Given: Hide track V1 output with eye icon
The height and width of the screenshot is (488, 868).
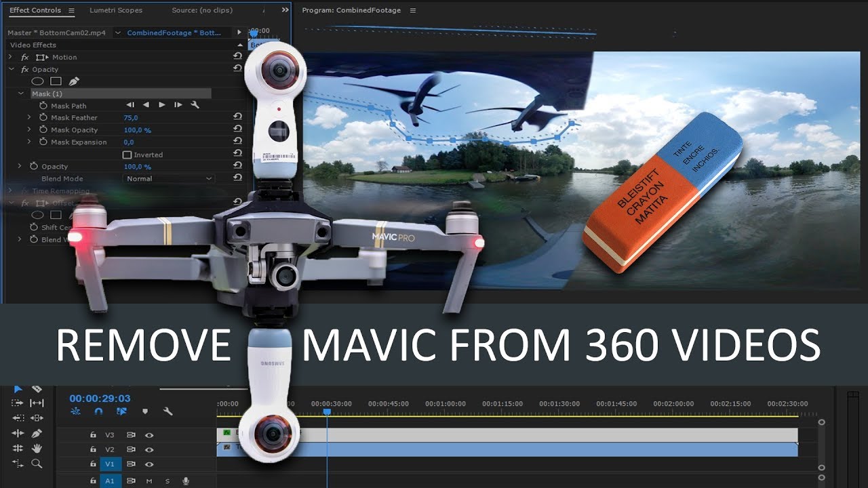Looking at the screenshot, I should (149, 464).
